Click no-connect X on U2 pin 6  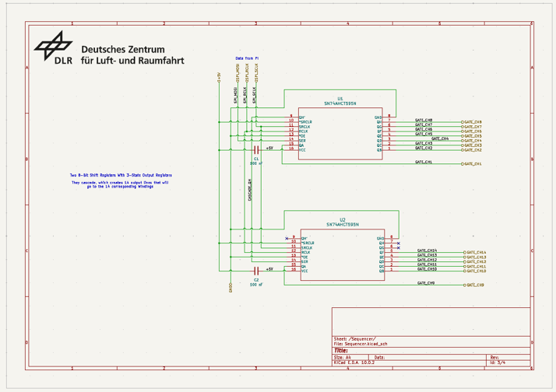(399, 248)
